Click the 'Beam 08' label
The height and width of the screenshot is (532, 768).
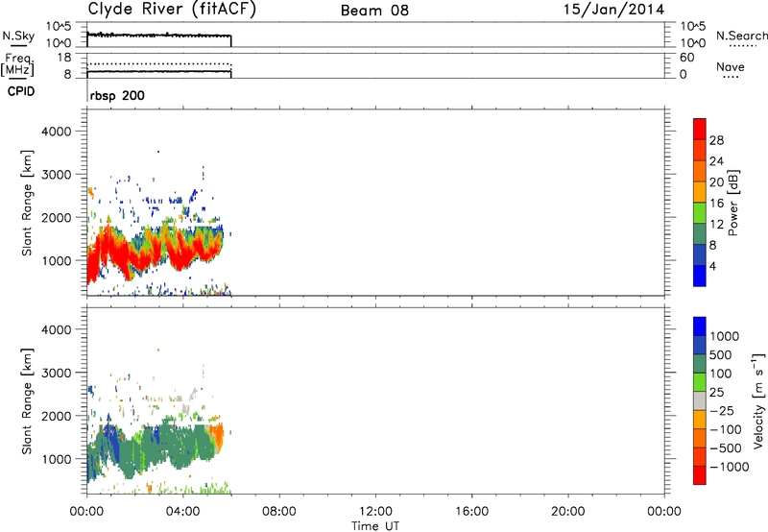(x=374, y=11)
